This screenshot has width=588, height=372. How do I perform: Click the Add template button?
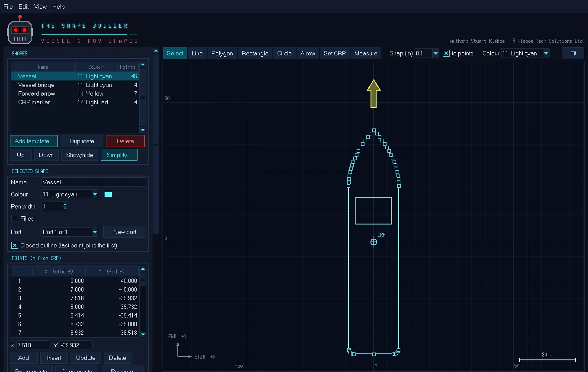34,141
